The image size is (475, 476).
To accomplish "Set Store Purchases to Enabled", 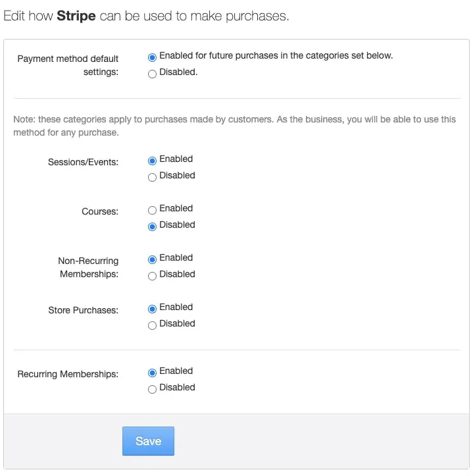I will [x=152, y=309].
